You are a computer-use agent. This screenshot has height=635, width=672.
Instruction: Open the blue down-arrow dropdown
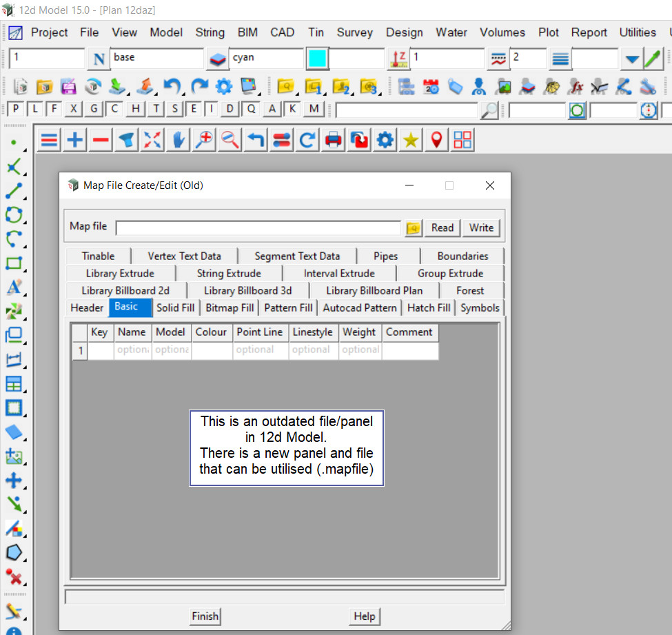631,59
